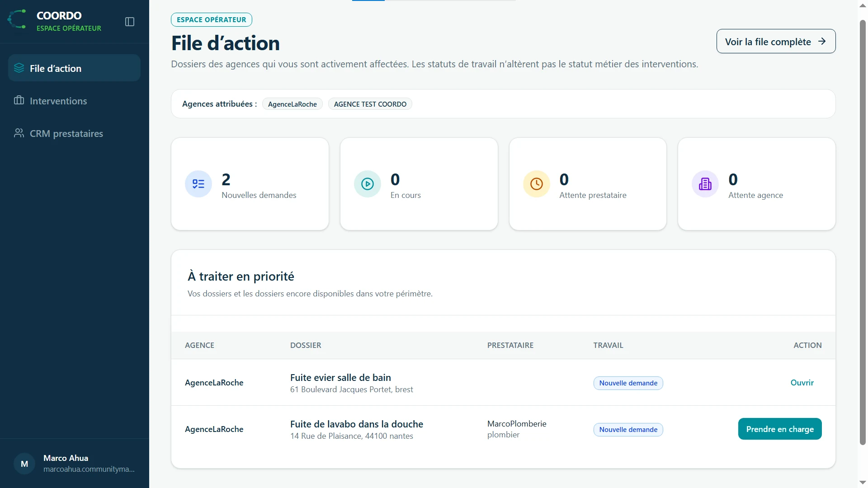The height and width of the screenshot is (488, 868).
Task: Click the Attente agence building icon
Action: [x=705, y=184]
